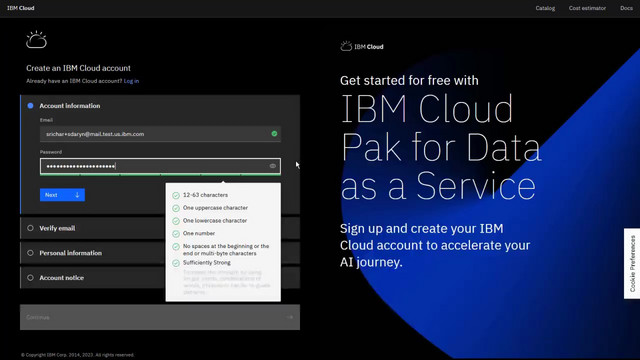640x360 pixels.
Task: Expand the Personal information step
Action: tap(160, 253)
